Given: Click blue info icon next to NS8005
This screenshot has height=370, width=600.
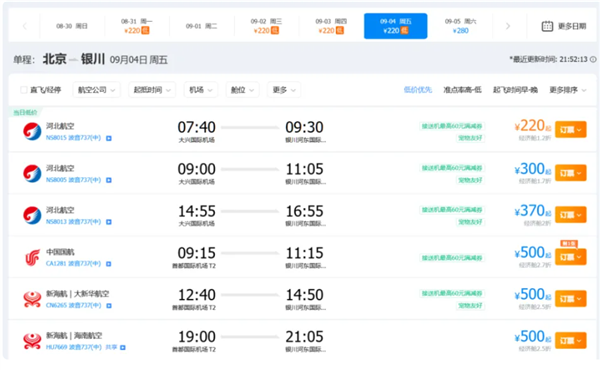Looking at the screenshot, I should pyautogui.click(x=109, y=180).
